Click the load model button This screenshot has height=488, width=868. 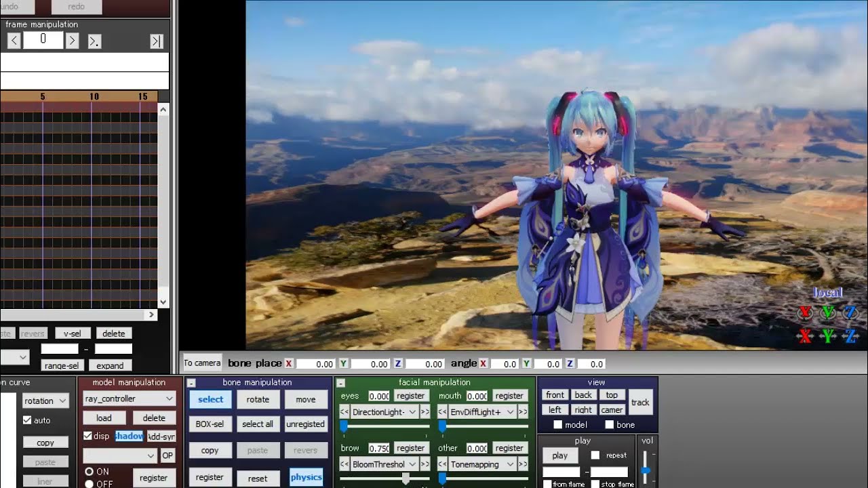click(x=104, y=418)
